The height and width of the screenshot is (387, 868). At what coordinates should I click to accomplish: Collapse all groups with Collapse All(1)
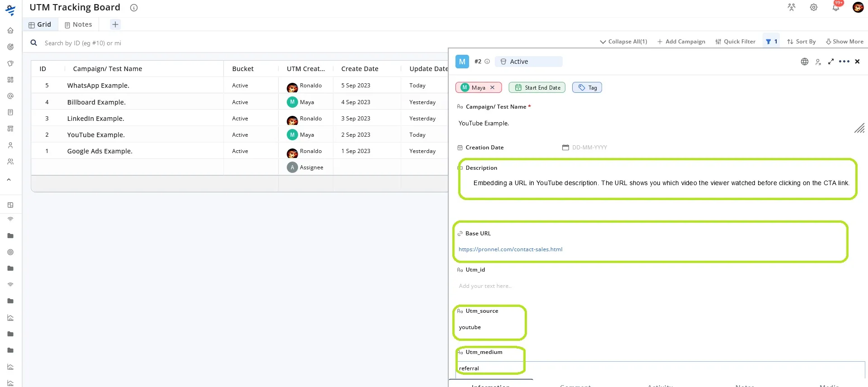coord(623,42)
